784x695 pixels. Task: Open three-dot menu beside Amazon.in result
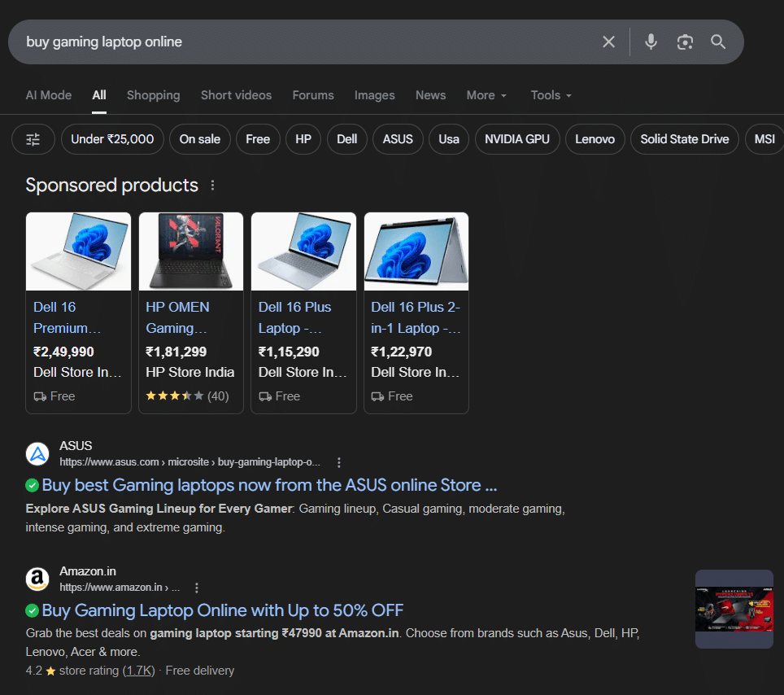coord(197,588)
